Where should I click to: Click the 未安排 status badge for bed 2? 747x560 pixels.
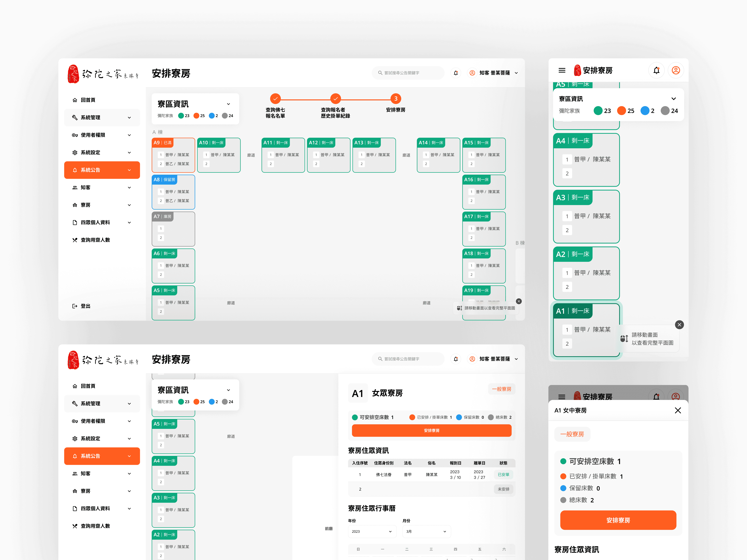503,489
